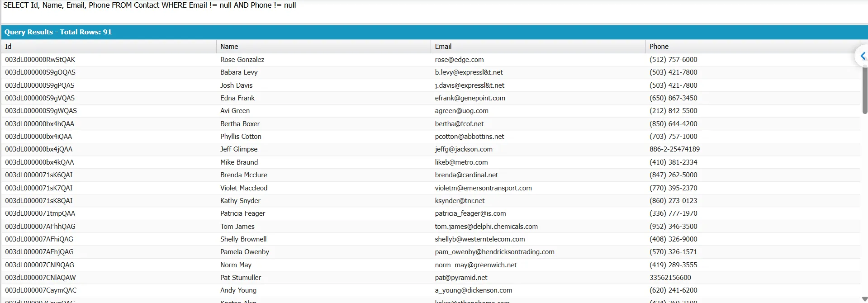Click the email pam_owenby@hendricksontrading.com
The width and height of the screenshot is (868, 303).
coord(494,252)
